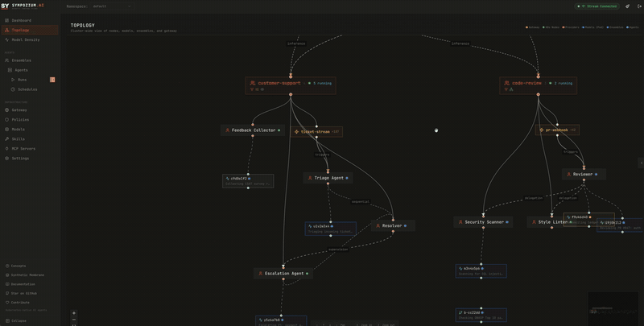
Task: Expand the right side panel handle
Action: click(x=641, y=163)
